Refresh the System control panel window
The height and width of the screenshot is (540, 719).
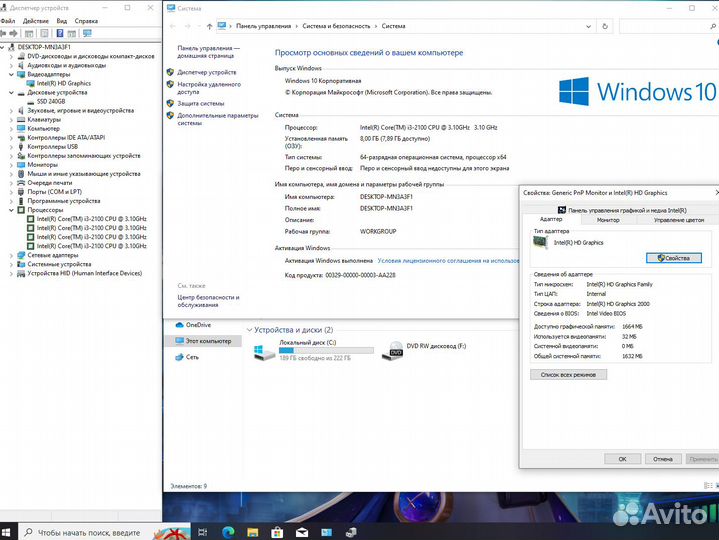(605, 27)
